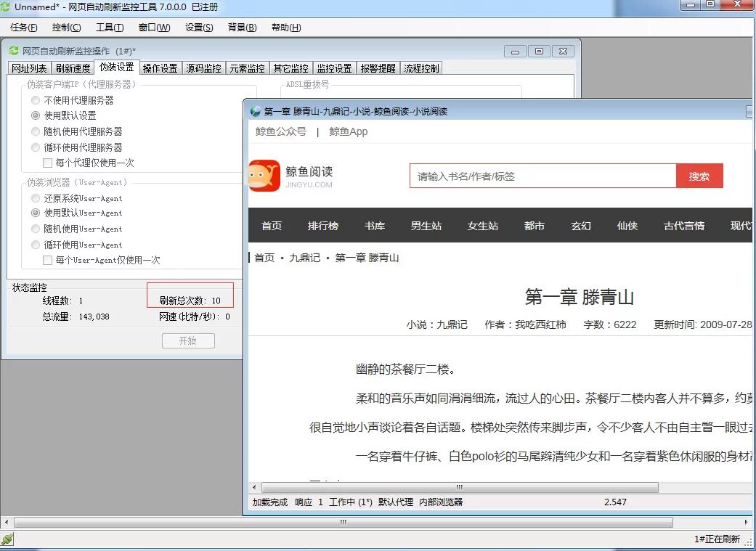Open the 元素监控 tab

tap(247, 68)
